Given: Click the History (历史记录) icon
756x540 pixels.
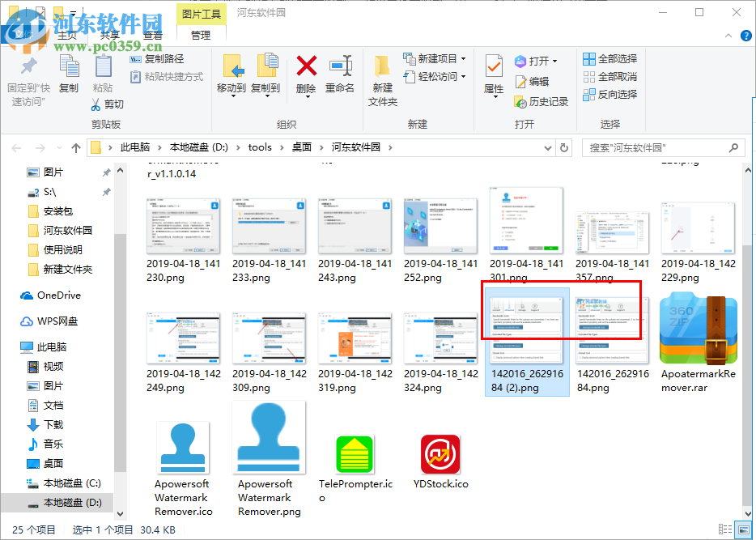Looking at the screenshot, I should (x=541, y=101).
